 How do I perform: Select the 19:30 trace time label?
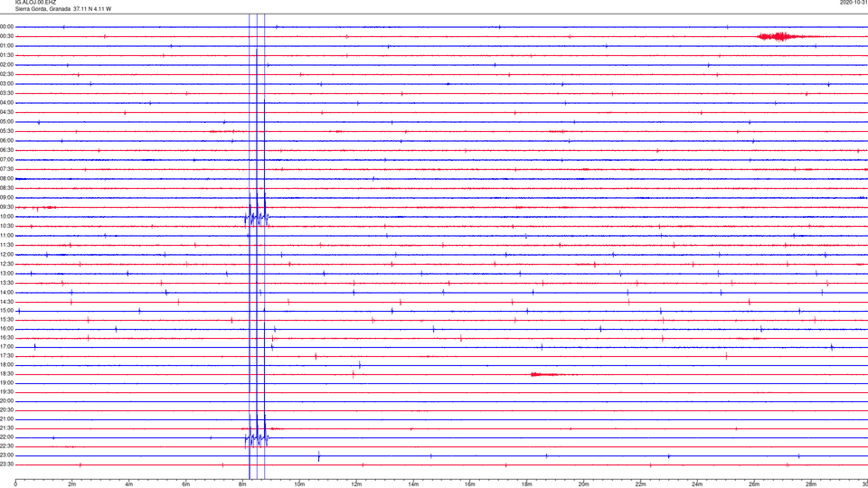[6, 391]
